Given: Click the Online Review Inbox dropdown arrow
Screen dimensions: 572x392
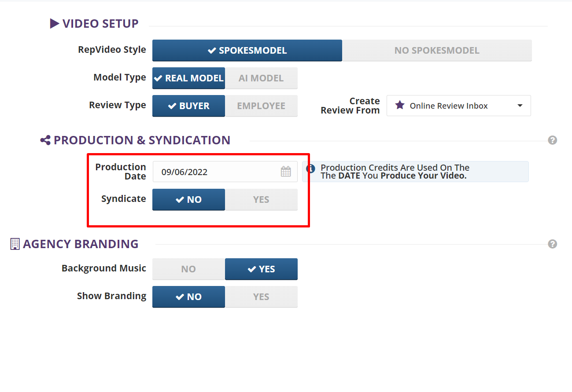Looking at the screenshot, I should (520, 106).
